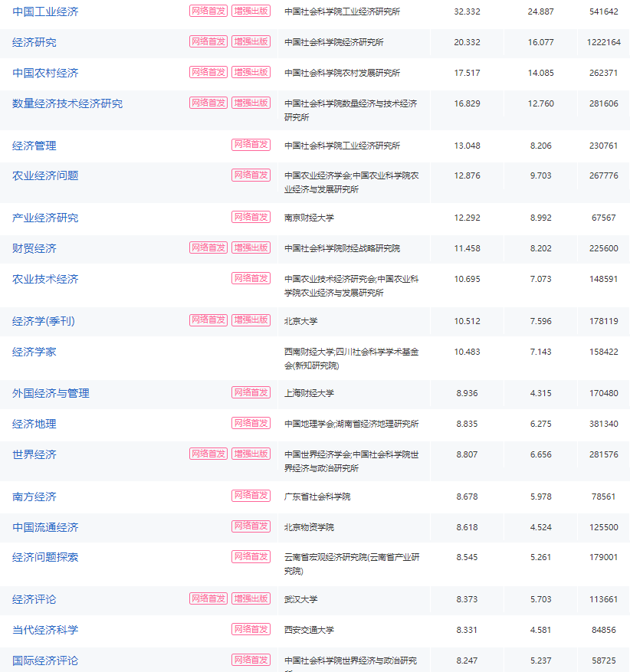Select sponsor text 西安交通大学
The width and height of the screenshot is (630, 672).
coord(309,630)
